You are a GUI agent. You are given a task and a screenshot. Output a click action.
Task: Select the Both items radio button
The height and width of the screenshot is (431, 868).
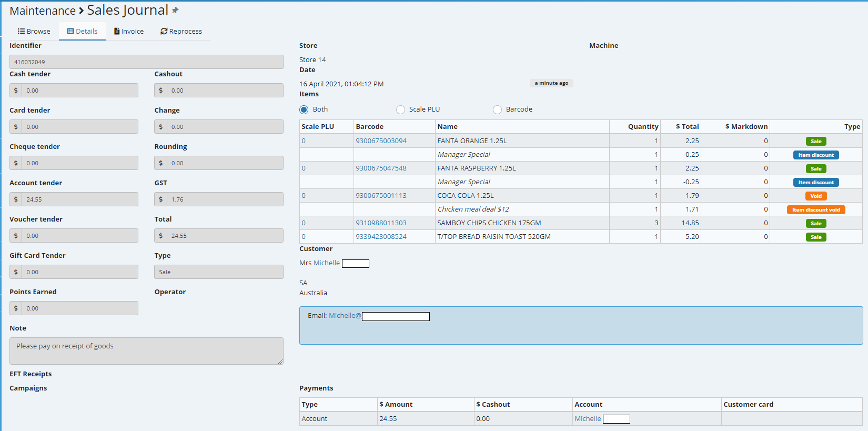click(x=304, y=109)
